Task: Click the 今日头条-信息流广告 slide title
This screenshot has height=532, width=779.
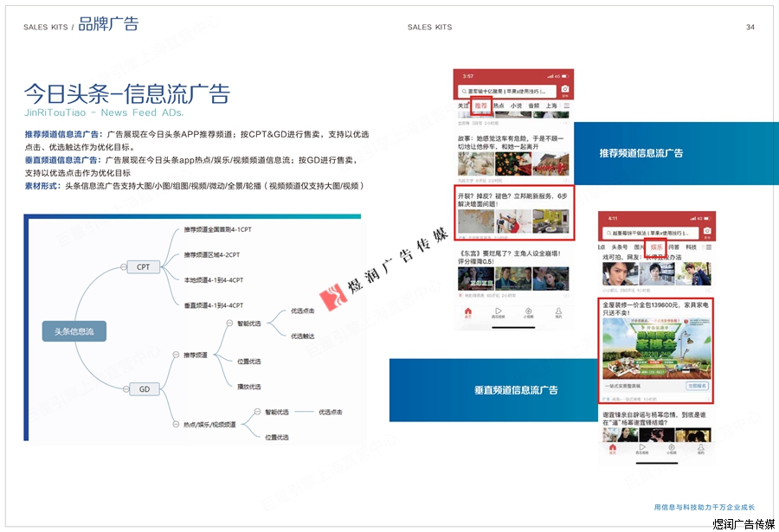Action: (127, 94)
